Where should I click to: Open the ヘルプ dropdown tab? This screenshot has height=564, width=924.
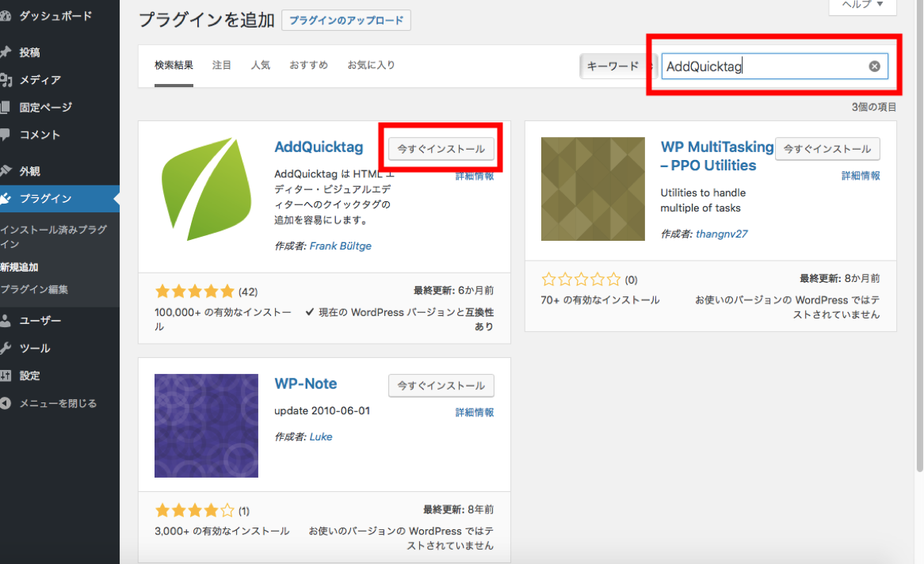(x=862, y=5)
